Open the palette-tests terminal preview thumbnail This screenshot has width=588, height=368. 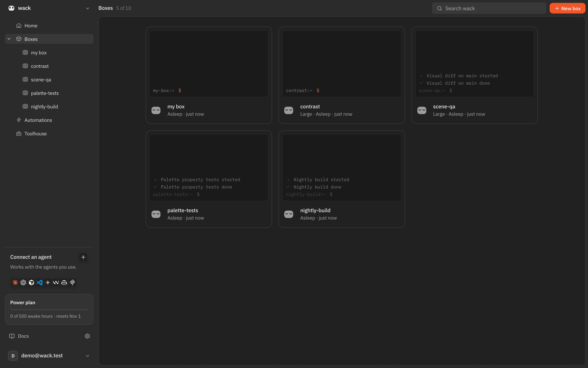click(209, 168)
